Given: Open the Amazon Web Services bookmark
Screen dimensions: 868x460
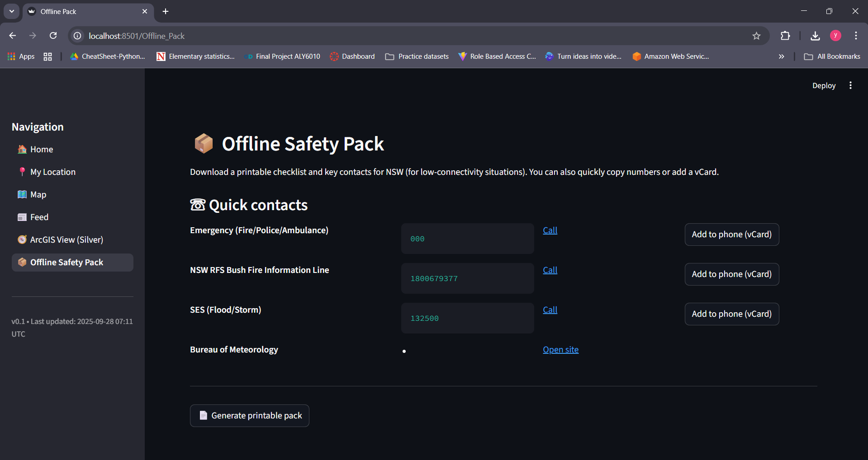Looking at the screenshot, I should (671, 56).
